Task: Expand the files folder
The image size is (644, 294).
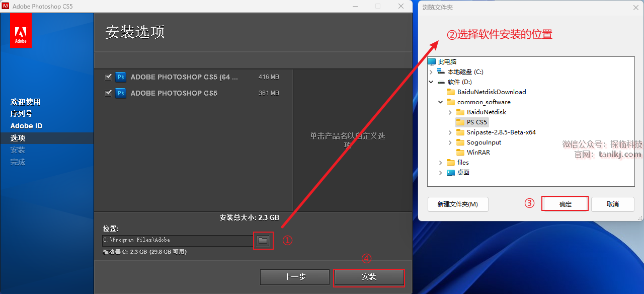Action: pyautogui.click(x=441, y=162)
